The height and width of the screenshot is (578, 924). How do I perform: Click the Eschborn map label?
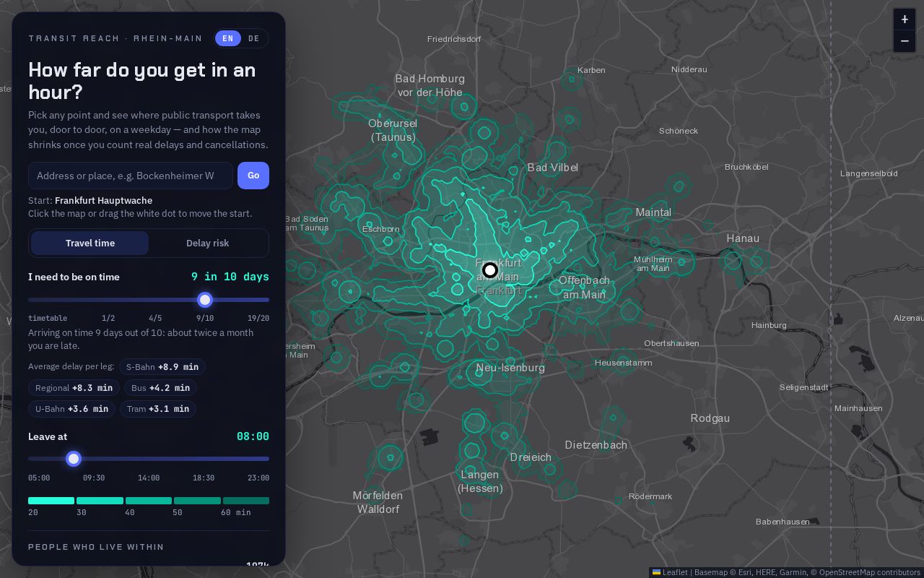[x=381, y=229]
